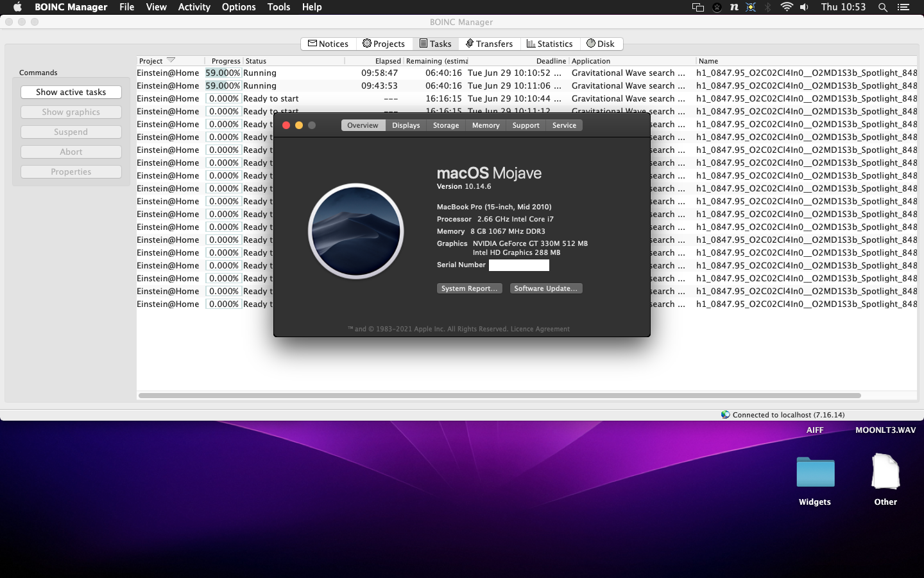
Task: Click the macOS Mojave logo image
Action: point(356,231)
